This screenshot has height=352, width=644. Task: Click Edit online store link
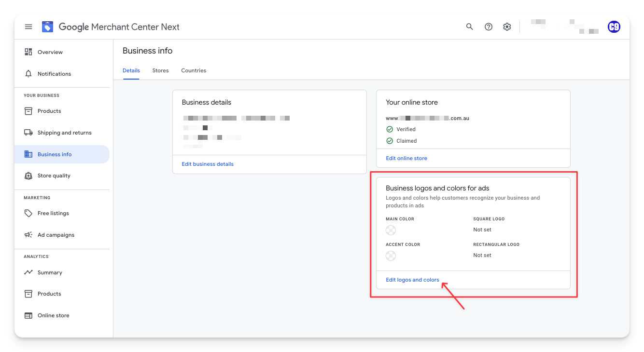click(x=406, y=158)
